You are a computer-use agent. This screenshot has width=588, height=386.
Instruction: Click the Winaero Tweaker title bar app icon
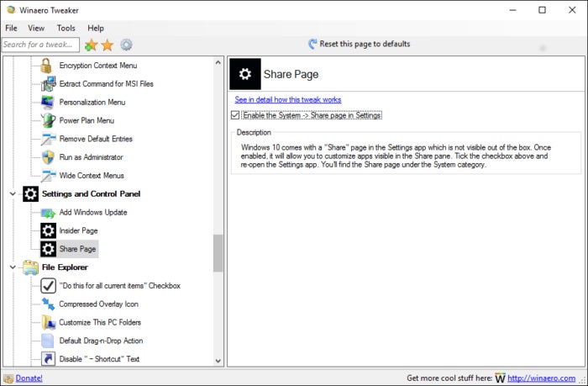(11, 10)
